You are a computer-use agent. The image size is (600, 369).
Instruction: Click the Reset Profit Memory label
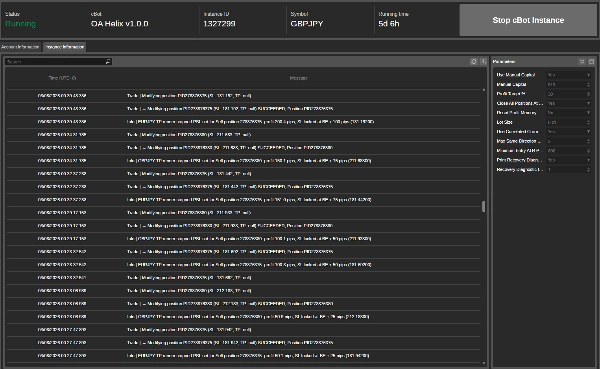[x=516, y=113]
